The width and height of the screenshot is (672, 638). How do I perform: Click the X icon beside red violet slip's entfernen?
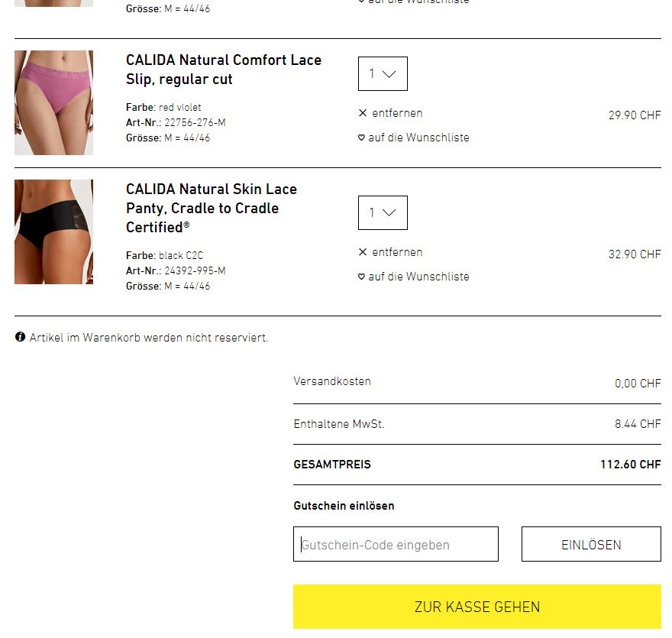click(x=363, y=113)
